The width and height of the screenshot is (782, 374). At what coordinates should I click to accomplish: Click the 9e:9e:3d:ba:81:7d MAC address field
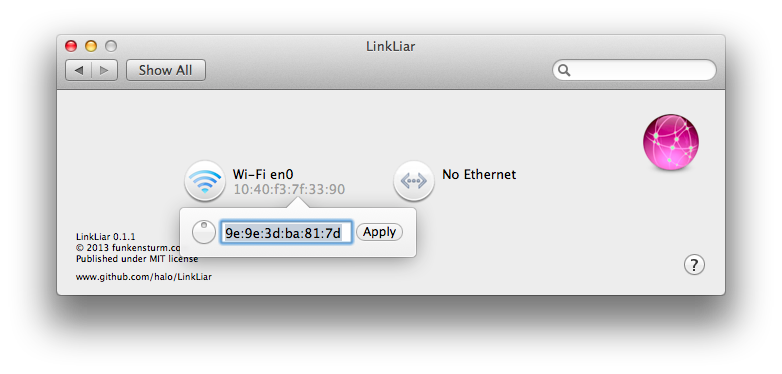click(x=286, y=232)
